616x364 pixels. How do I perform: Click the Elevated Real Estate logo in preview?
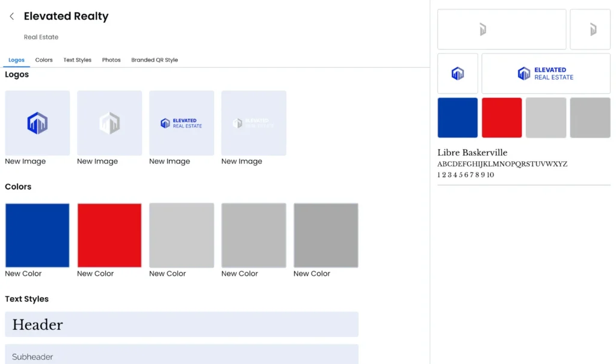coord(546,73)
